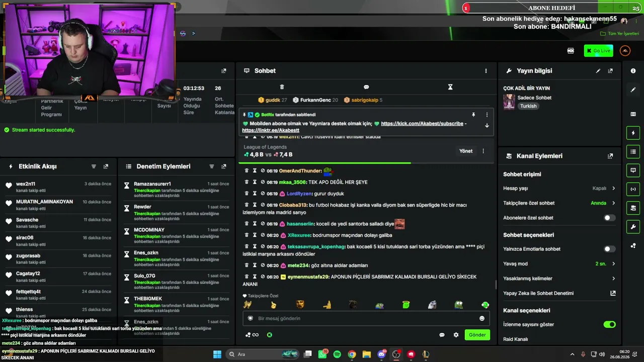Turn off İzlenme sayısını göster switch
Image resolution: width=644 pixels, height=362 pixels.
click(609, 324)
